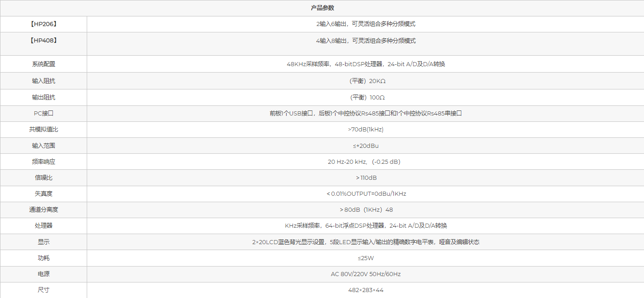Click the 48KHz采样频率 system configuration value
The width and height of the screenshot is (644, 298).
(366, 64)
